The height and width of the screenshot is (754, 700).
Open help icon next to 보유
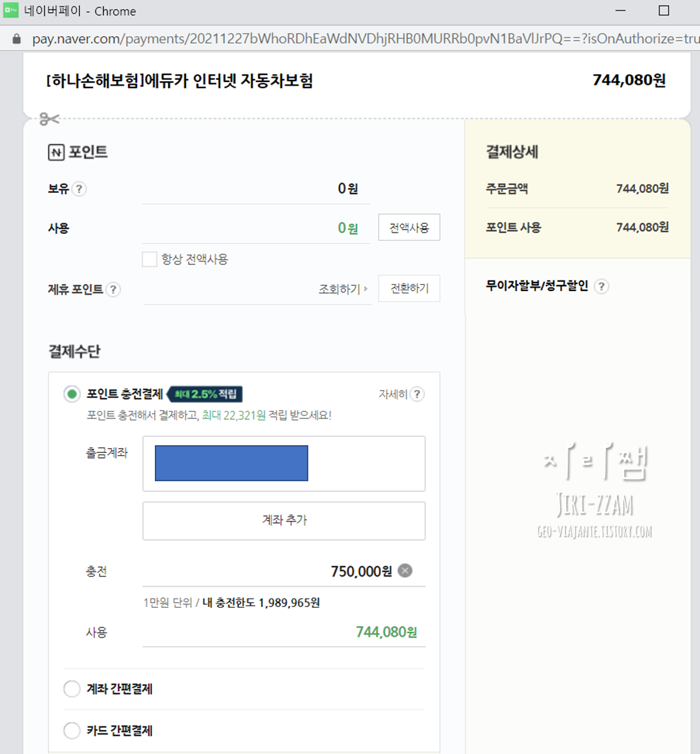click(x=79, y=189)
